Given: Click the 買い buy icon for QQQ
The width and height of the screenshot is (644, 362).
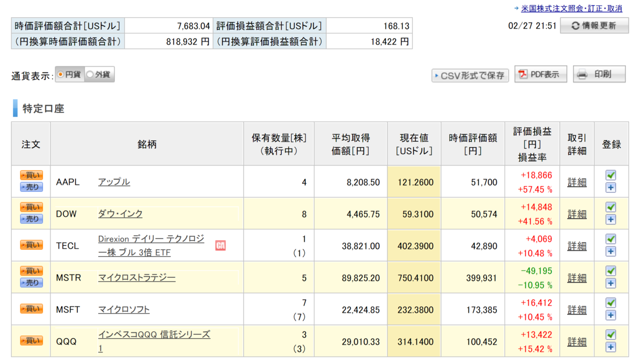Looking at the screenshot, I should click(31, 341).
